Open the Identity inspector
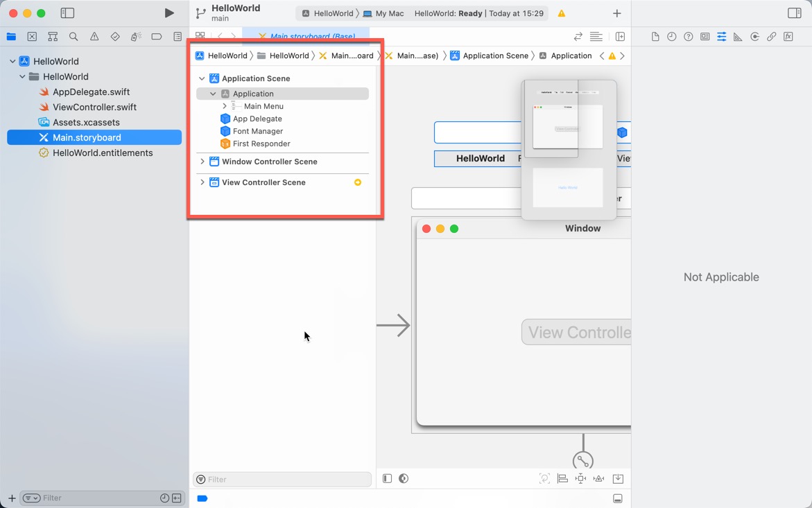The image size is (812, 508). coord(705,36)
